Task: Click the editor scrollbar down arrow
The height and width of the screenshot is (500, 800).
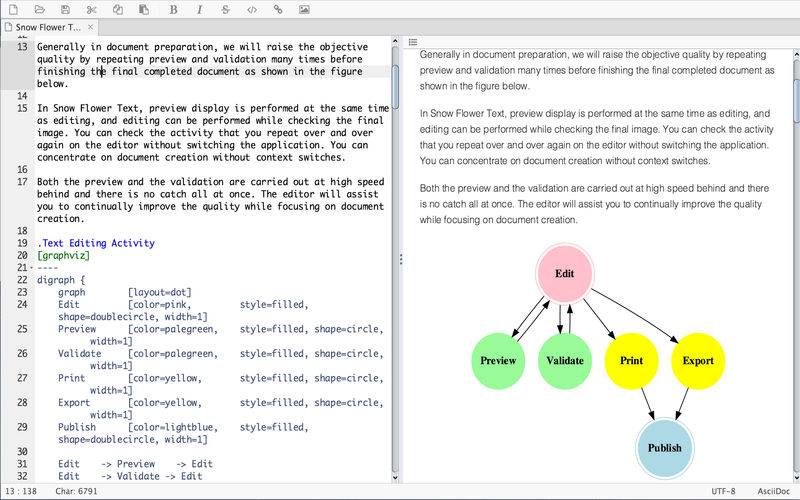Action: click(394, 479)
